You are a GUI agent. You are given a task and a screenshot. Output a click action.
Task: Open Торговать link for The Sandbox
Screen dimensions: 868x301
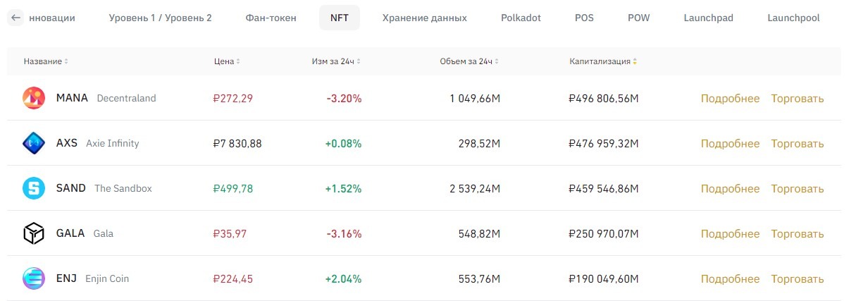click(797, 188)
